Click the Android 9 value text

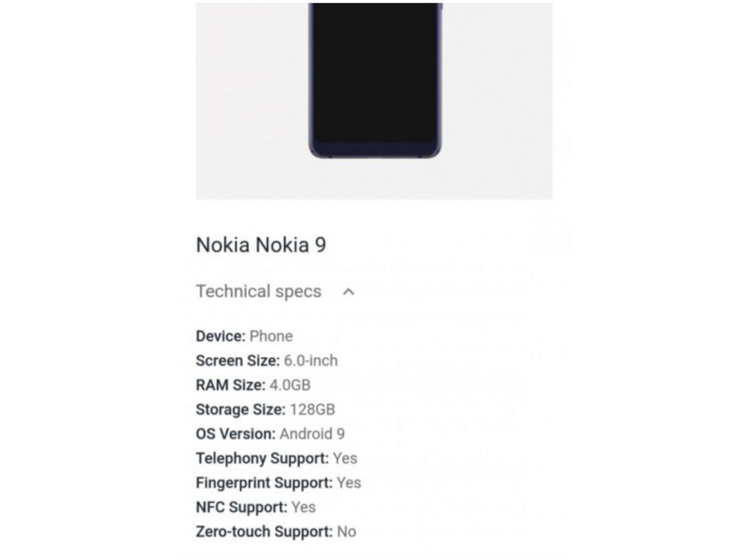point(312,434)
